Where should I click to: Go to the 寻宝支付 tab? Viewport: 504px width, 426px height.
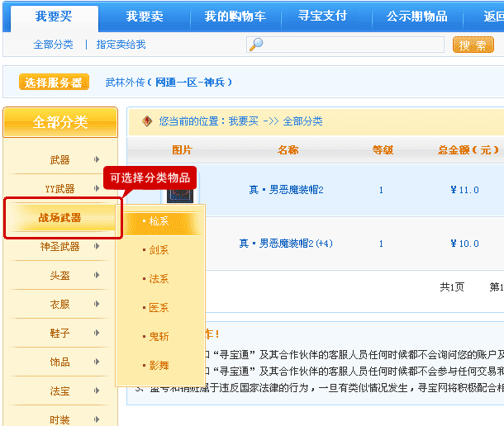tap(323, 17)
